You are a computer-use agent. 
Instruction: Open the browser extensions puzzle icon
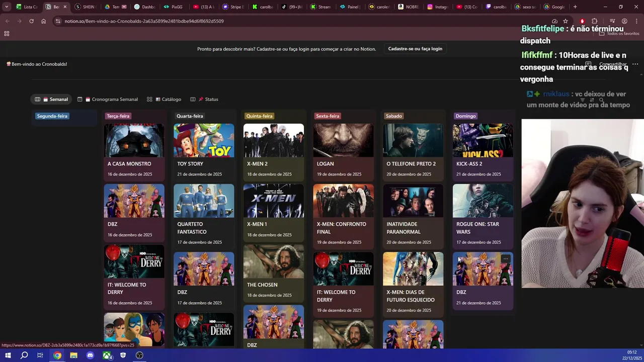[x=594, y=21]
